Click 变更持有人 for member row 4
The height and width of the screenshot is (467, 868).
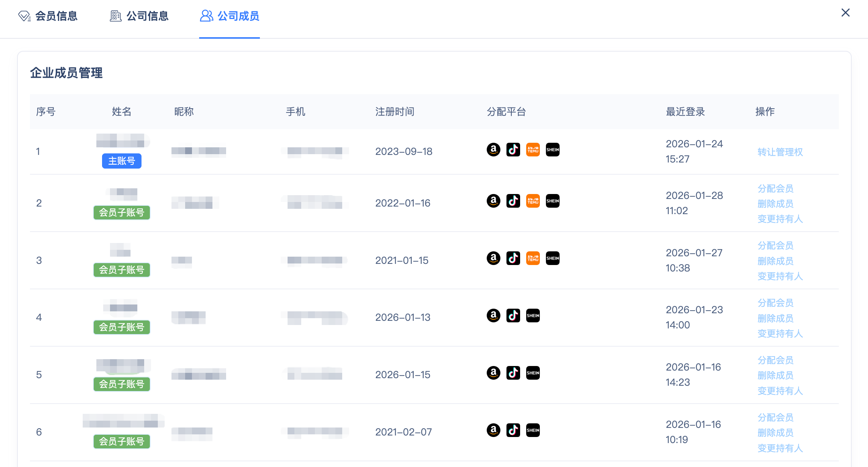780,333
